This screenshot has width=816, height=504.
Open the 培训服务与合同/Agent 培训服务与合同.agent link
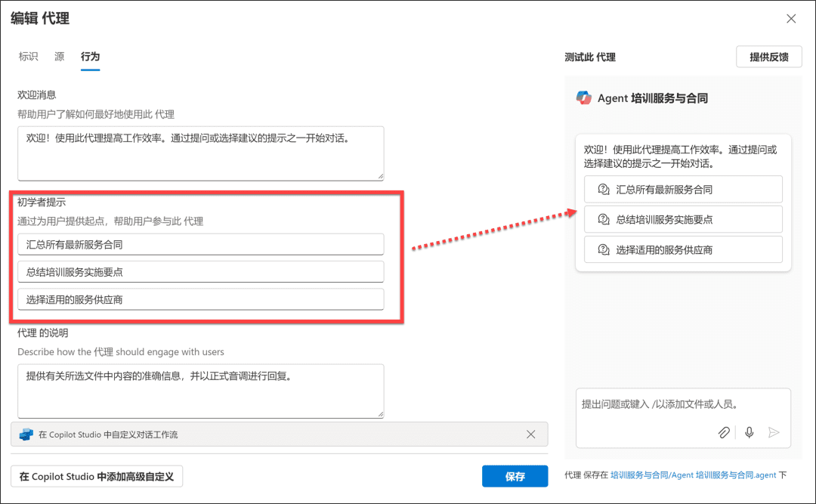693,475
